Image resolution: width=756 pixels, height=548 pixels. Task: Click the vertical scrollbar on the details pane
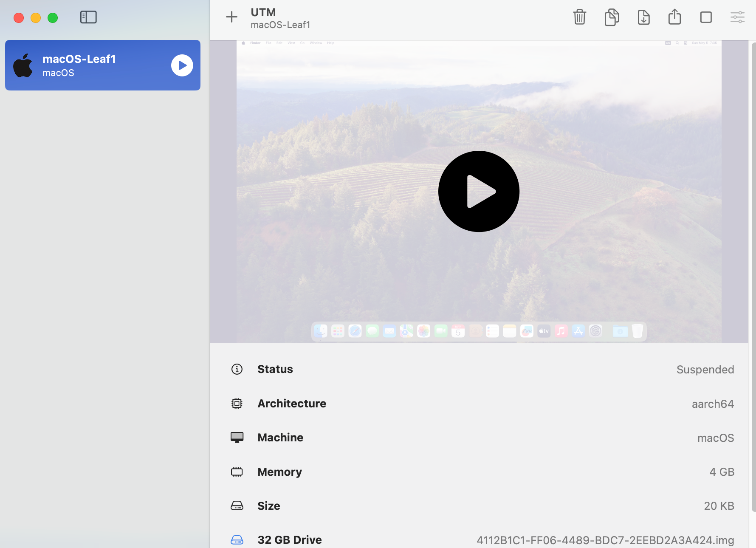pyautogui.click(x=753, y=276)
